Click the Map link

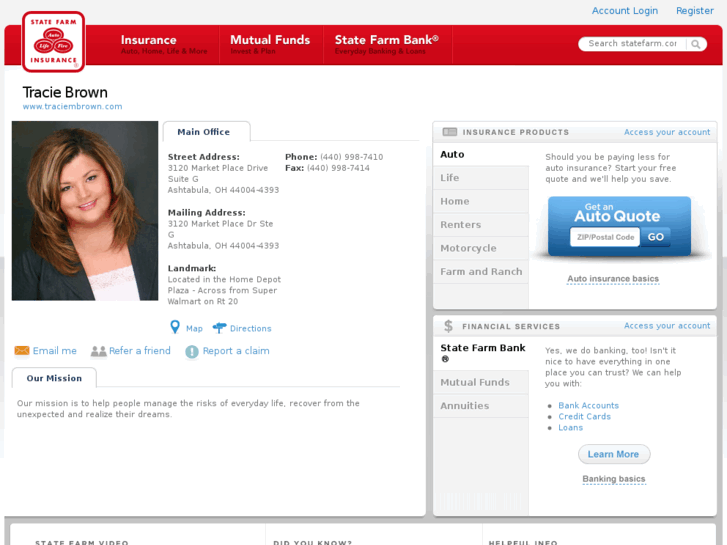click(194, 328)
